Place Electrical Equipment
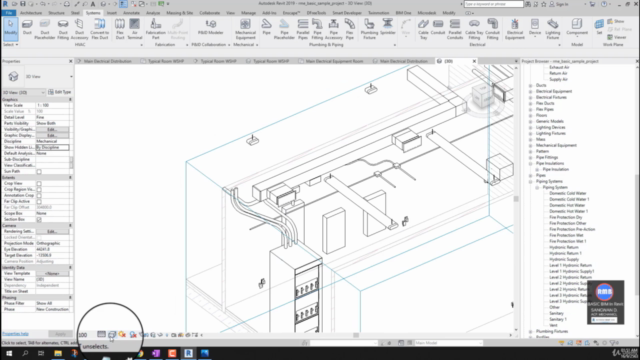640x360 pixels. coord(515,29)
